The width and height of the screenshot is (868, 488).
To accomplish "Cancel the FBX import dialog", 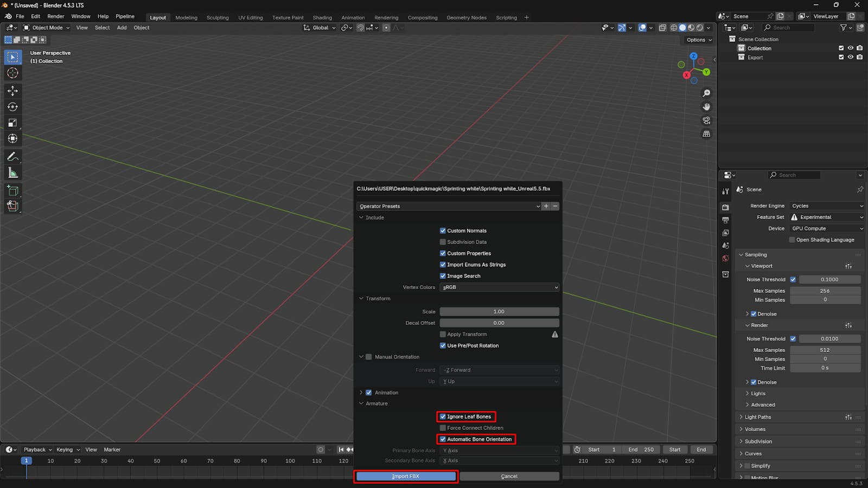I will [x=509, y=476].
